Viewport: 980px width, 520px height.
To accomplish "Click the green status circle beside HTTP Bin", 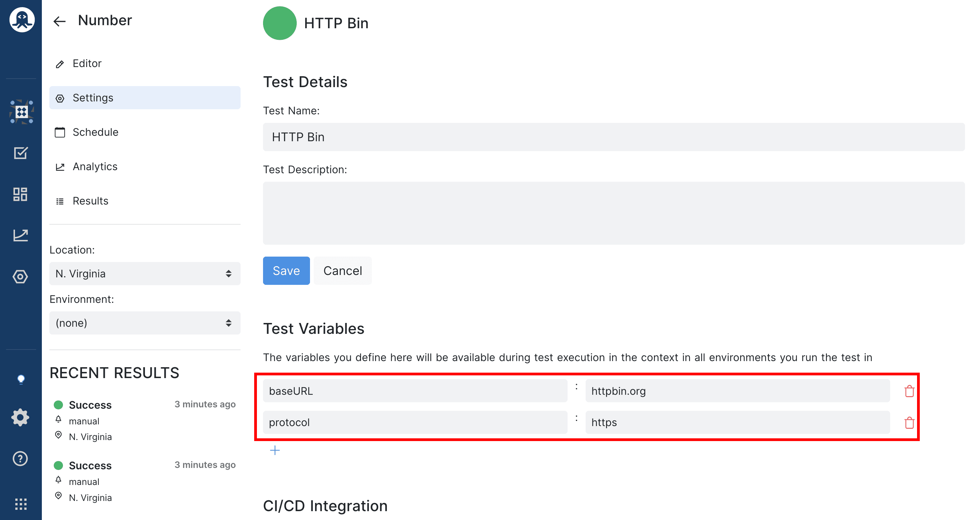I will point(280,23).
